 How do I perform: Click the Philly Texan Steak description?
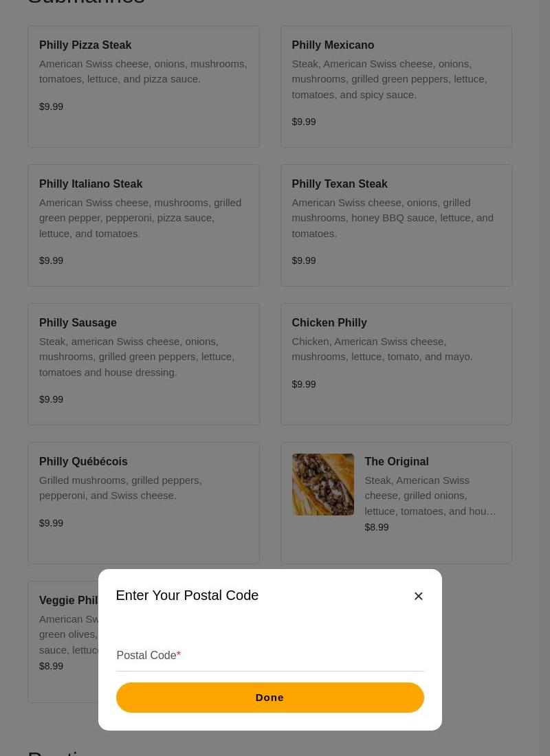click(x=393, y=218)
